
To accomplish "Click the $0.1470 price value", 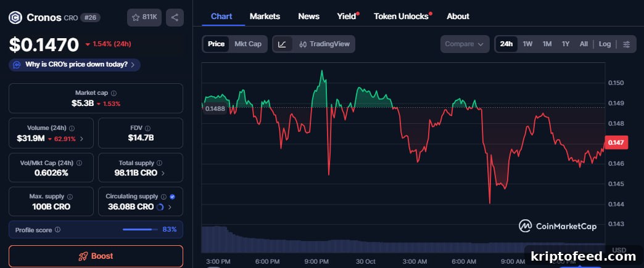I will point(44,44).
